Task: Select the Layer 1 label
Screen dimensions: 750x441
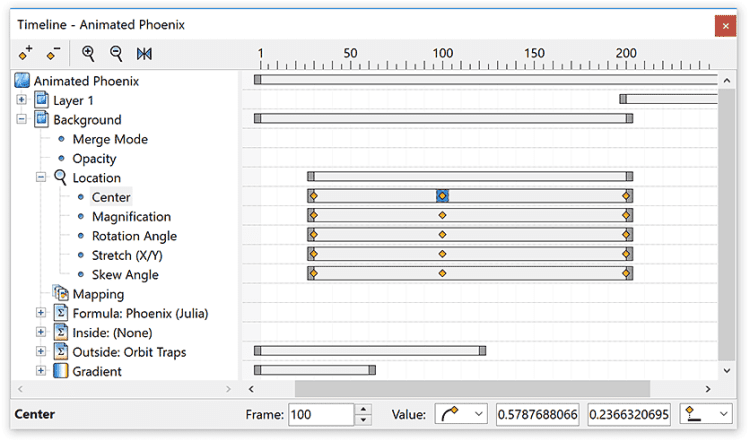Action: (x=73, y=100)
